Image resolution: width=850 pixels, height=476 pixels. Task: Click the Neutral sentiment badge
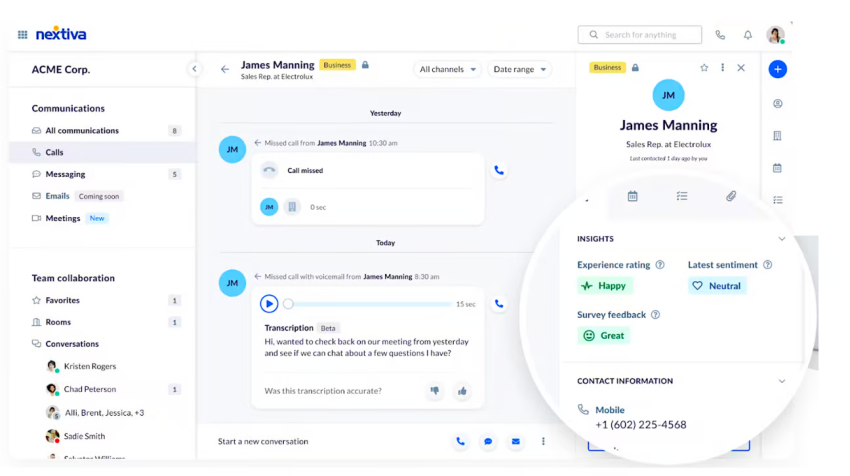click(x=717, y=286)
